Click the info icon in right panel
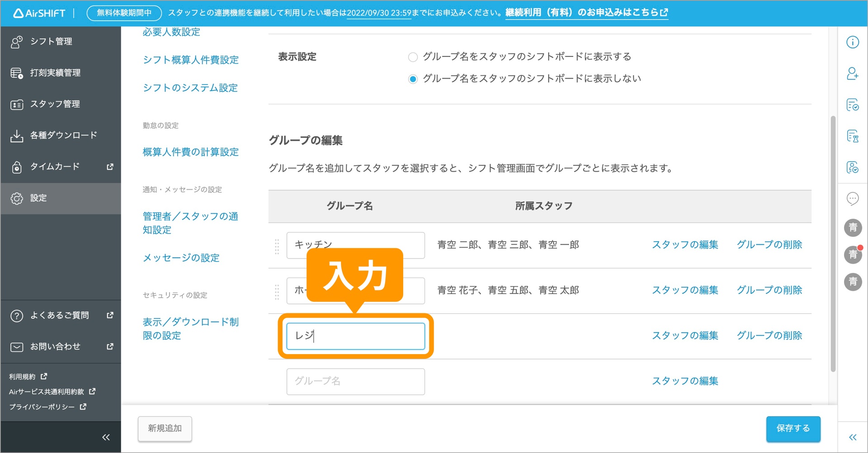Image resolution: width=868 pixels, height=453 pixels. [x=852, y=42]
